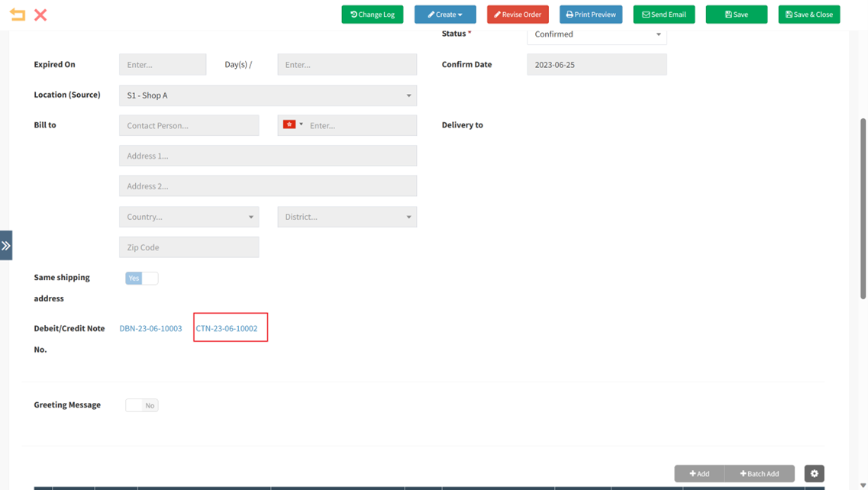Screen dimensions: 868x490
Task: Click Save & Close button
Action: (x=808, y=15)
